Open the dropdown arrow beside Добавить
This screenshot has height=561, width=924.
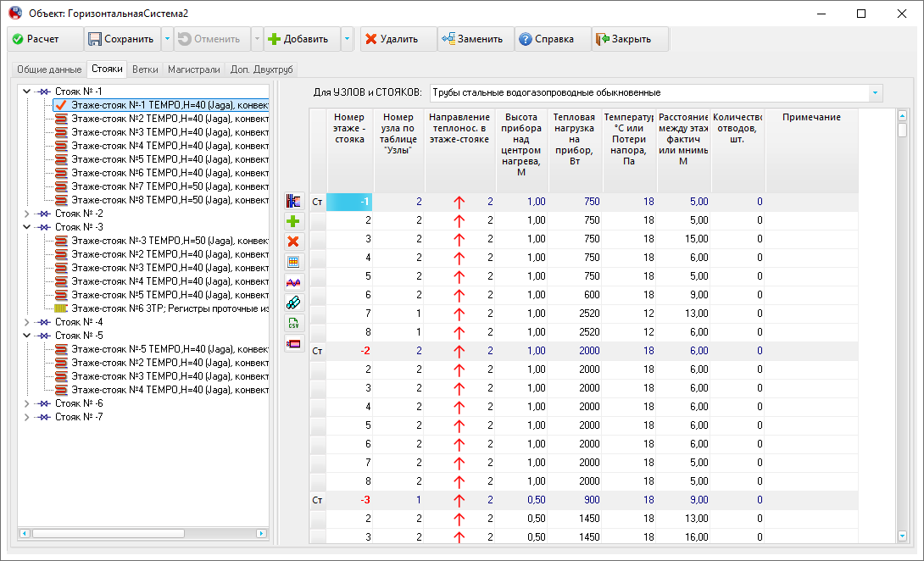(x=347, y=39)
